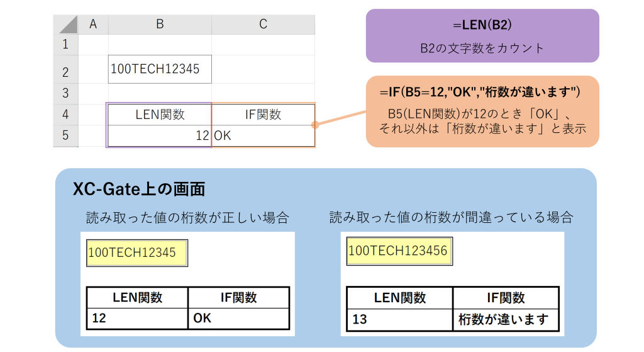Click the yellow input field with 100TECH12345

(x=136, y=253)
